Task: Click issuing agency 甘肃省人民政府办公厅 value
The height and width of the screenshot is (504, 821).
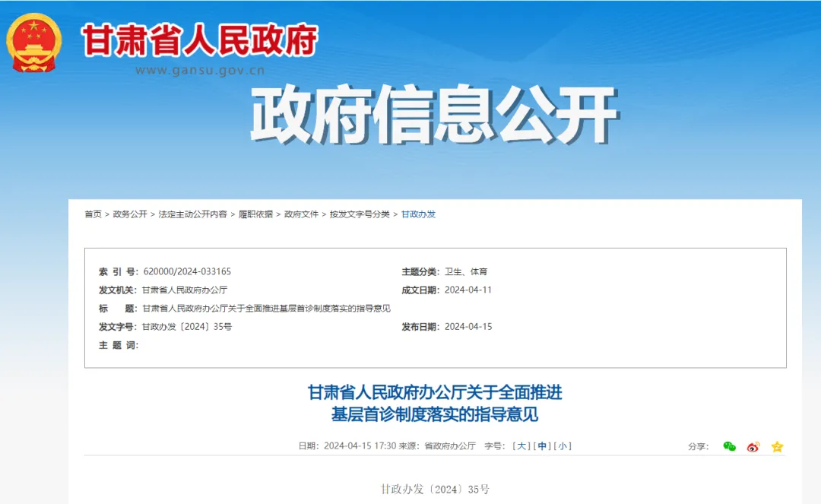Action: tap(185, 290)
